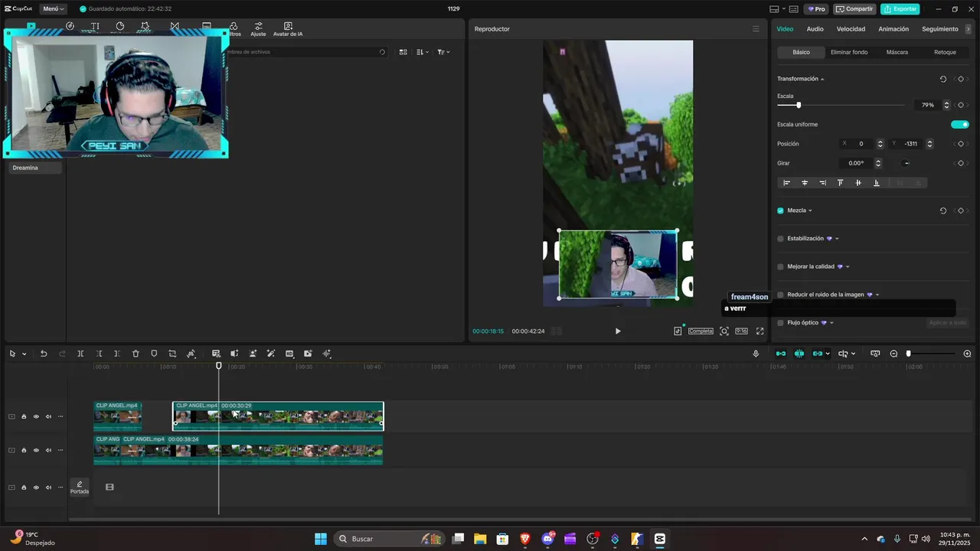Screen dimensions: 980x551
Task: Enable Reducir el ruido de la imagen
Action: click(781, 295)
